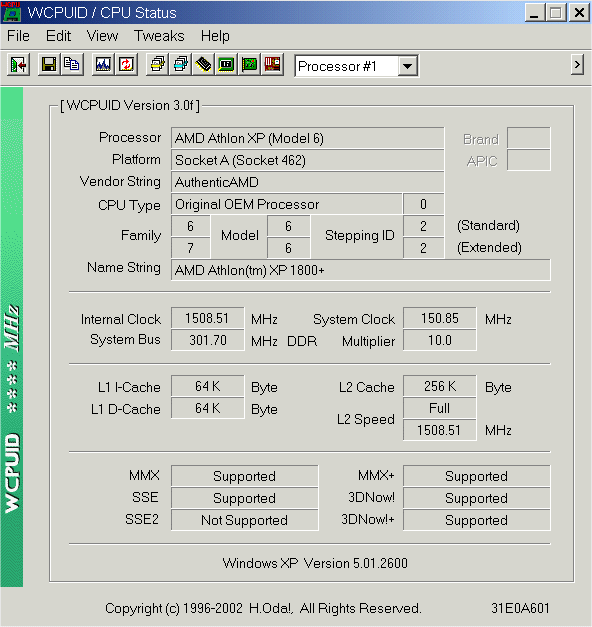592x627 pixels.
Task: Click Original OEM Processor field
Action: [286, 204]
